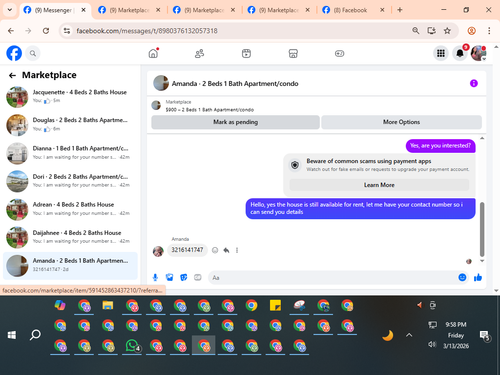Click the Mark as pending button
The width and height of the screenshot is (500, 375).
pos(235,122)
